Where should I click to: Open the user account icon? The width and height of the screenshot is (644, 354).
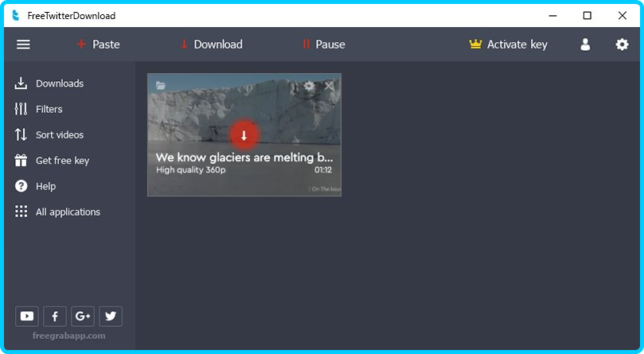pyautogui.click(x=585, y=45)
